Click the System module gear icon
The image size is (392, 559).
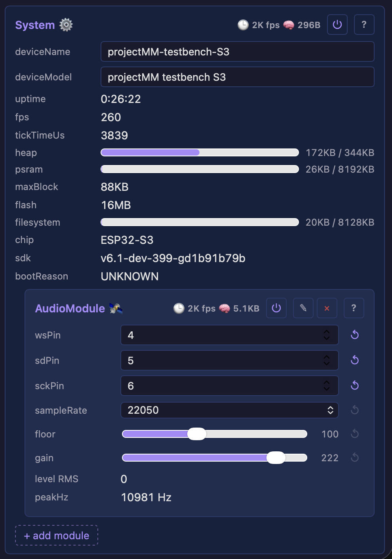[x=66, y=25]
